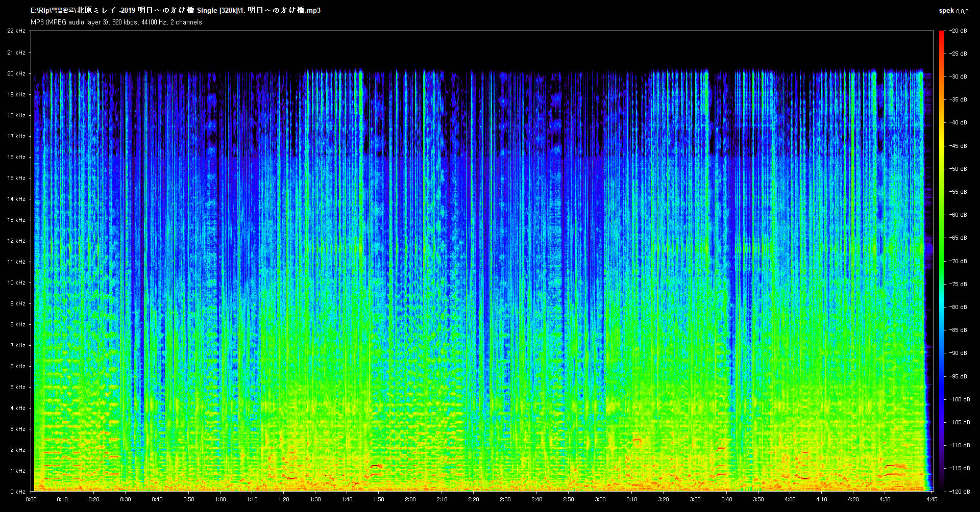Click the 3:00 time axis label
This screenshot has height=512, width=980.
[600, 499]
